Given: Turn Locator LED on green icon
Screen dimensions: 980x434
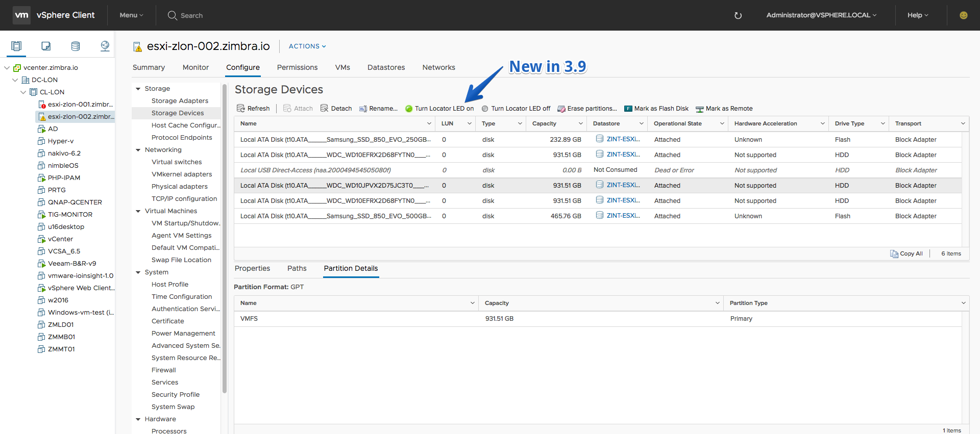Looking at the screenshot, I should pos(409,109).
